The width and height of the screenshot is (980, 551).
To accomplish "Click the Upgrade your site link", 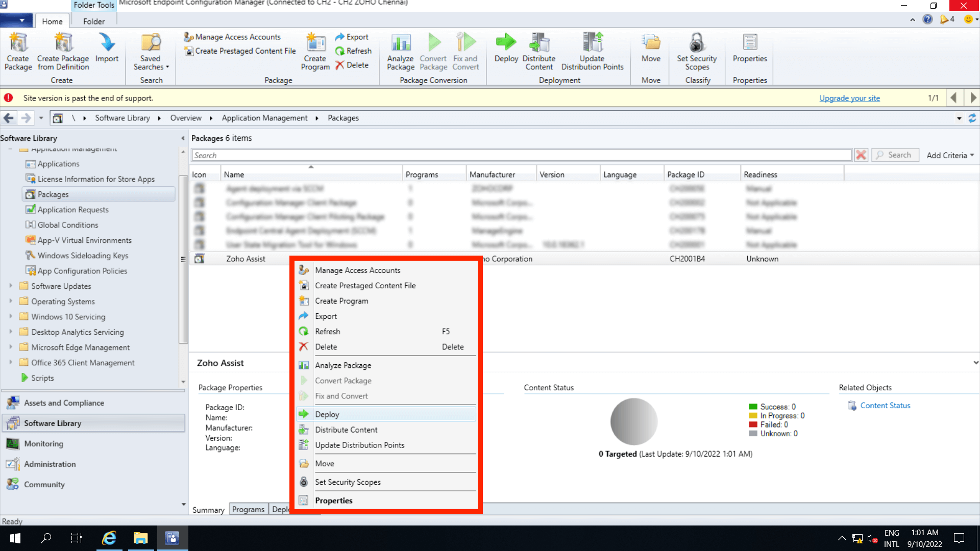I will click(849, 98).
